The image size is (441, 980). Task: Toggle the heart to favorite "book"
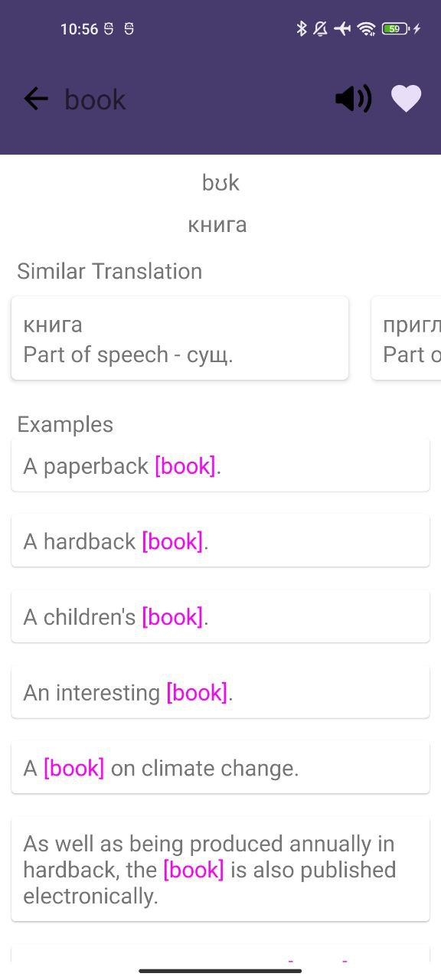tap(407, 99)
